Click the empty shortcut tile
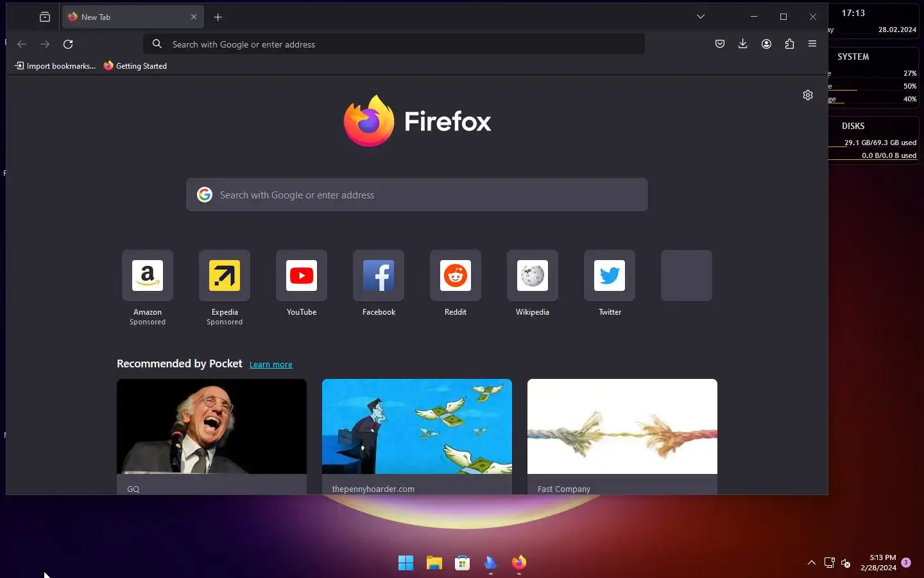This screenshot has height=578, width=924. pos(687,276)
